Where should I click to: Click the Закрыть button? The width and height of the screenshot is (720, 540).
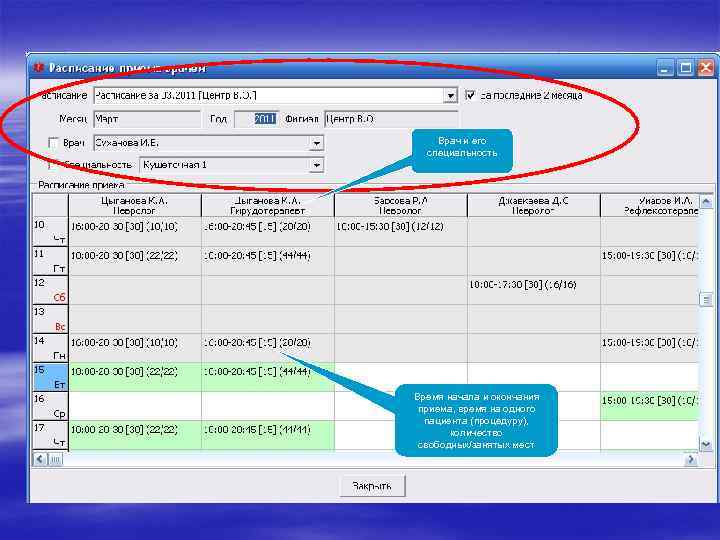[x=372, y=486]
